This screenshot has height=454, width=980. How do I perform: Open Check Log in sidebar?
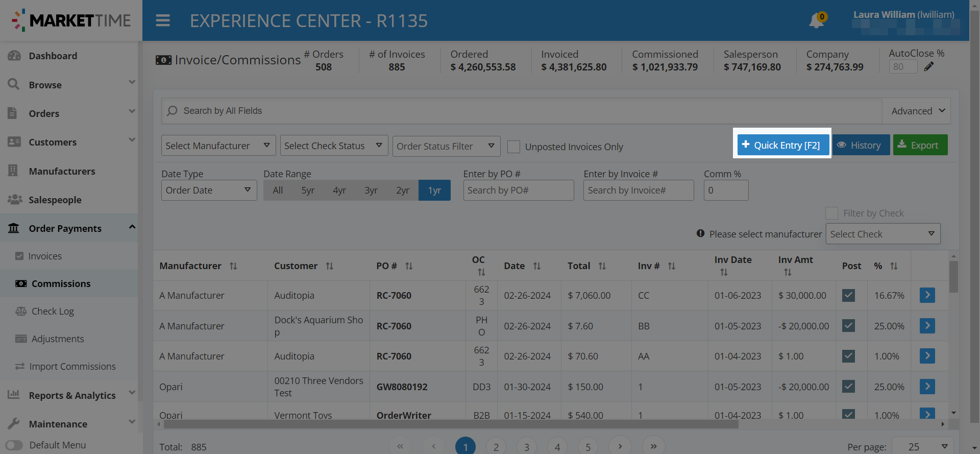click(x=53, y=312)
